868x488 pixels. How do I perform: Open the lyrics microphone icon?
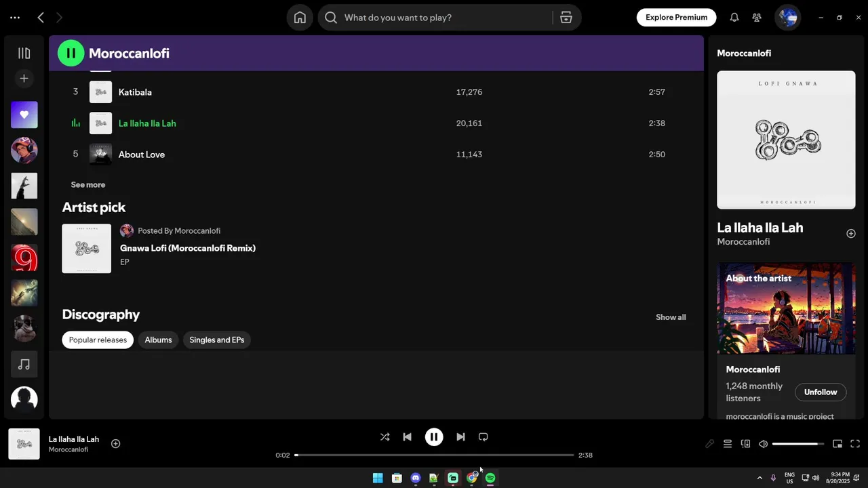(709, 444)
